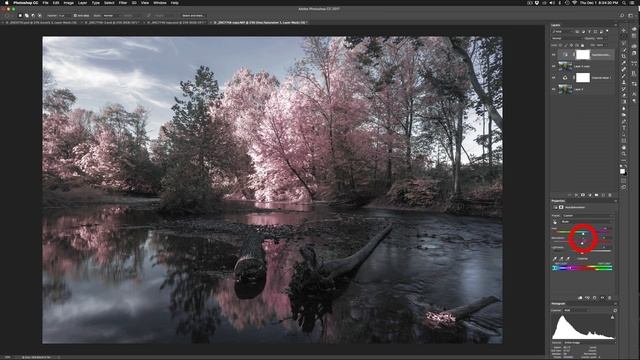Switch to the second document tab
Image resolution: width=640 pixels, height=360 pixels.
(x=111, y=22)
